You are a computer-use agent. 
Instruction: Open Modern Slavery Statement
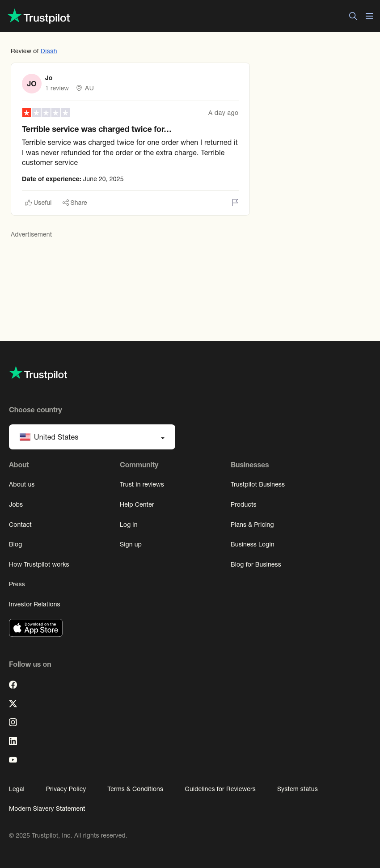[x=47, y=809]
